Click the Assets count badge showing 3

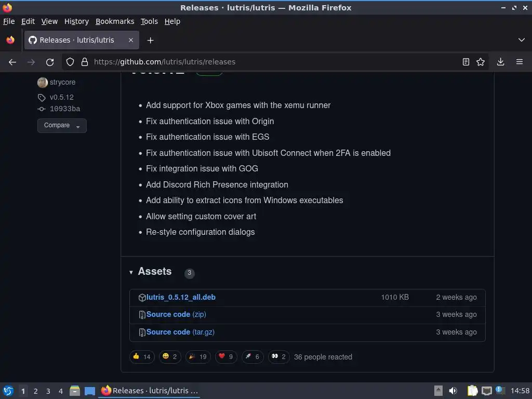click(189, 273)
